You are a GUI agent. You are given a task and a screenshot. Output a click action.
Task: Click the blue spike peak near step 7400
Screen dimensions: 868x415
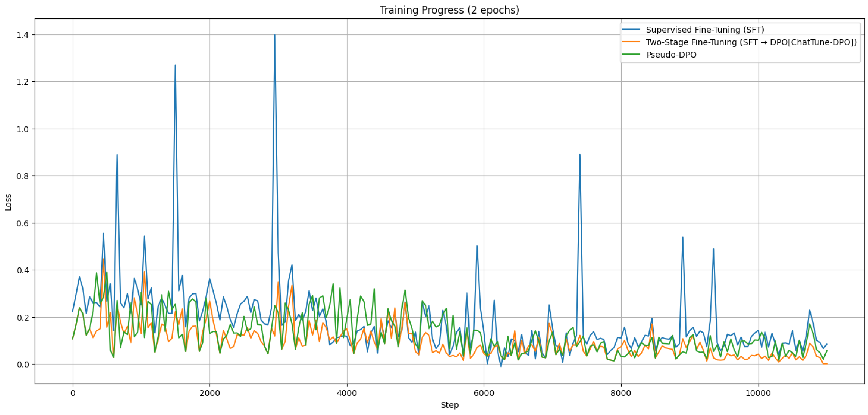tap(580, 155)
